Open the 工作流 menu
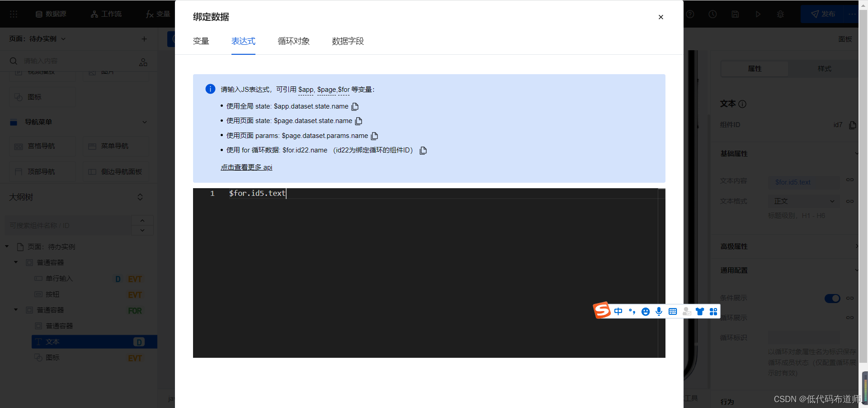Screen dimensions: 868x408 pyautogui.click(x=106, y=14)
